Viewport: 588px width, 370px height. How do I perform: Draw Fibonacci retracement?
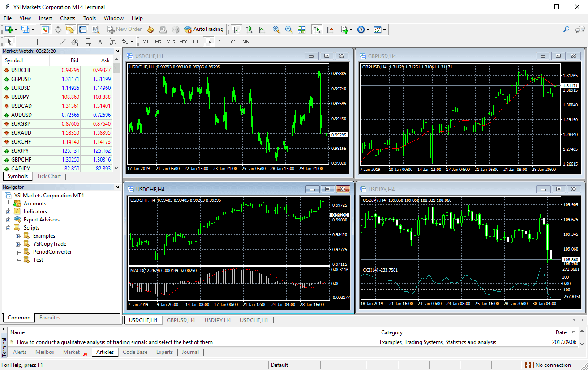88,42
